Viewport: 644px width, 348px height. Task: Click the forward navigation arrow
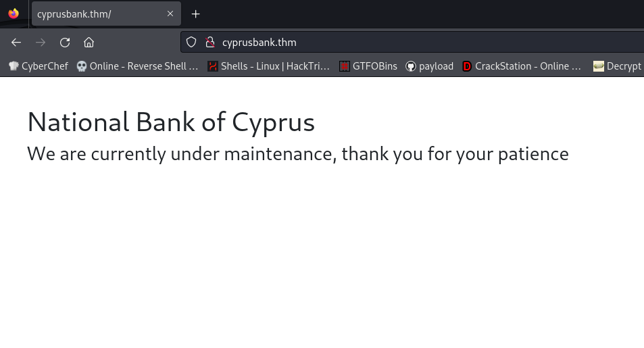[41, 43]
